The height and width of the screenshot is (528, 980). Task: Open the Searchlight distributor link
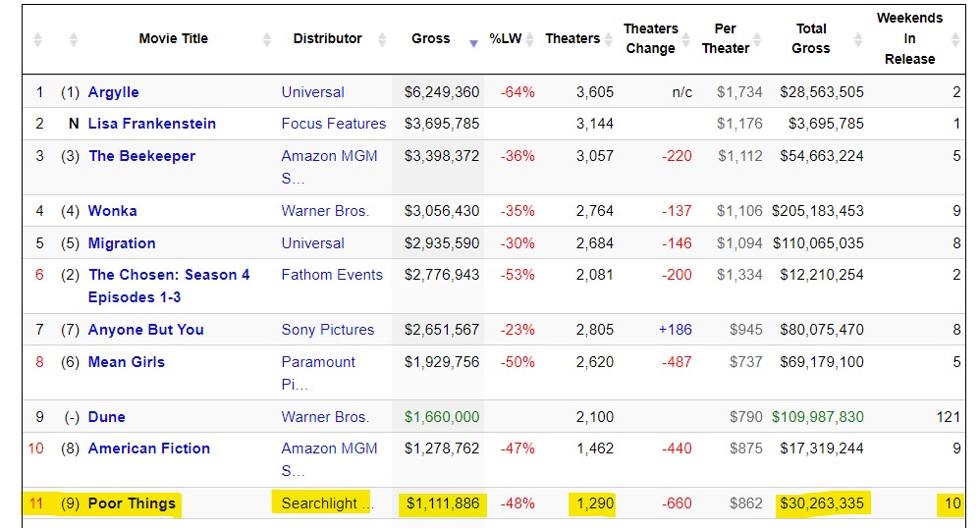click(326, 503)
